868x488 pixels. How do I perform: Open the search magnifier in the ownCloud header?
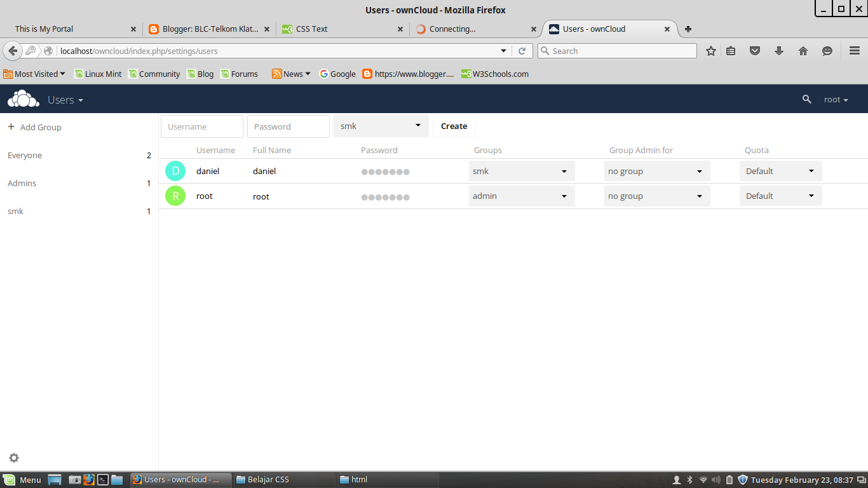[806, 100]
